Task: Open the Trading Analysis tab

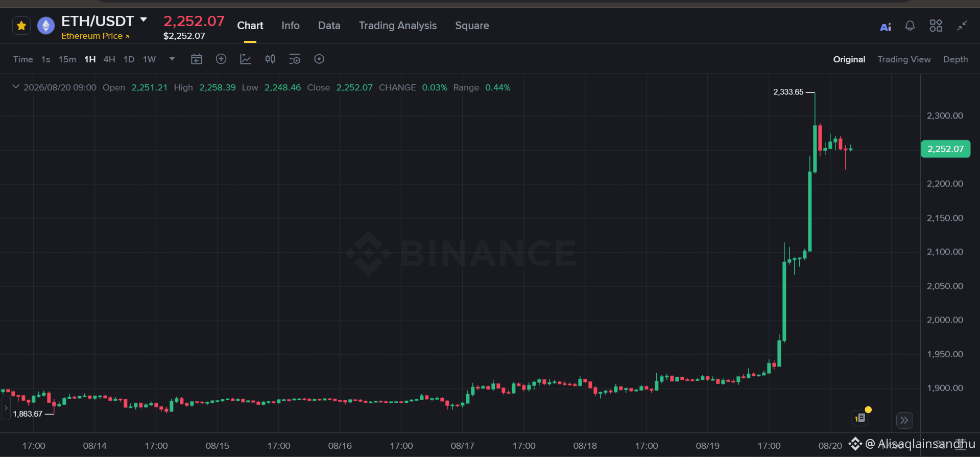Action: (x=398, y=26)
